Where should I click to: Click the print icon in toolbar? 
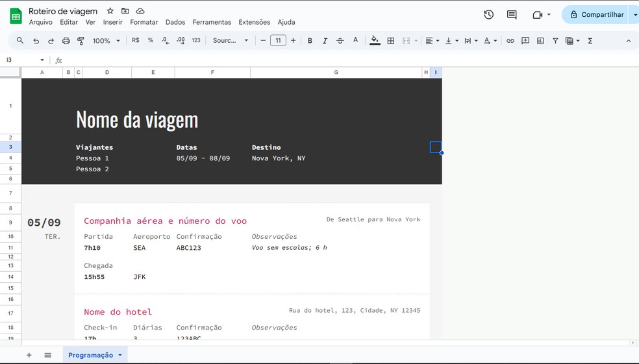click(66, 41)
